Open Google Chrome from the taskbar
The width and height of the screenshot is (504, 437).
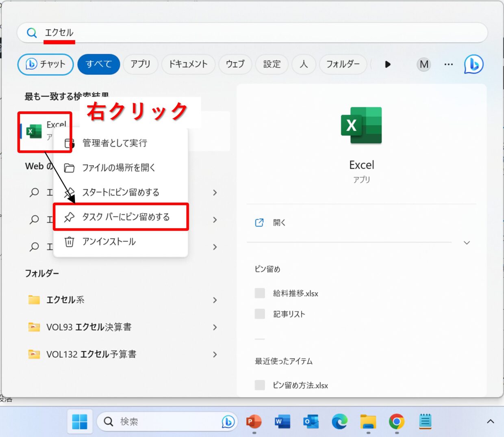coord(397,422)
